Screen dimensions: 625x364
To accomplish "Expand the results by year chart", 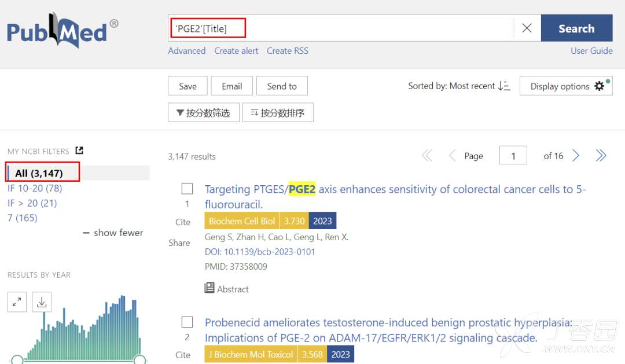I will coord(17,302).
